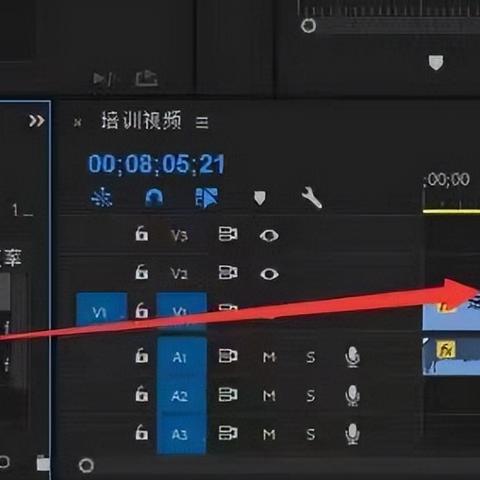Select the 培训视频 sequence tab
This screenshot has height=480, width=480.
pos(141,120)
